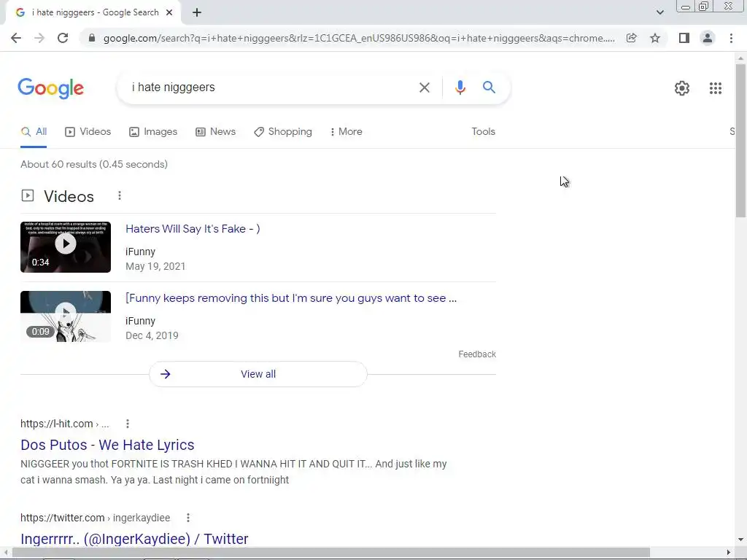Click the scrollbar down arrow

741,540
